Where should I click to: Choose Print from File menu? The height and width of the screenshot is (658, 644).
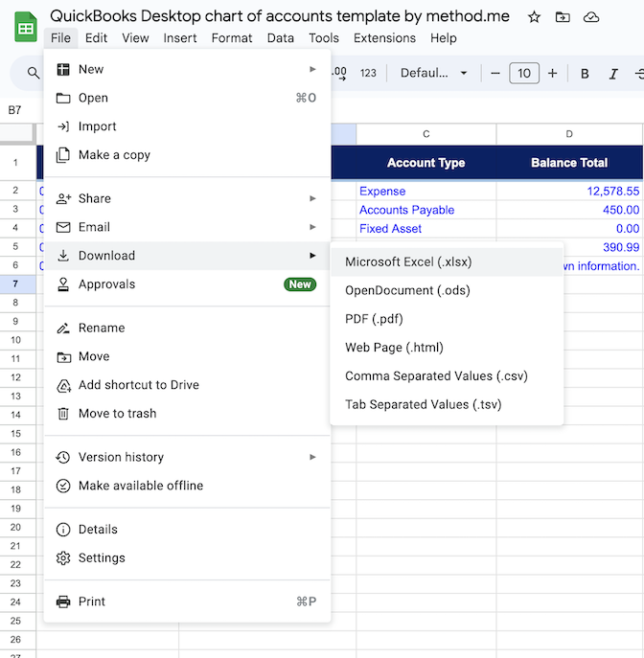tap(187, 601)
